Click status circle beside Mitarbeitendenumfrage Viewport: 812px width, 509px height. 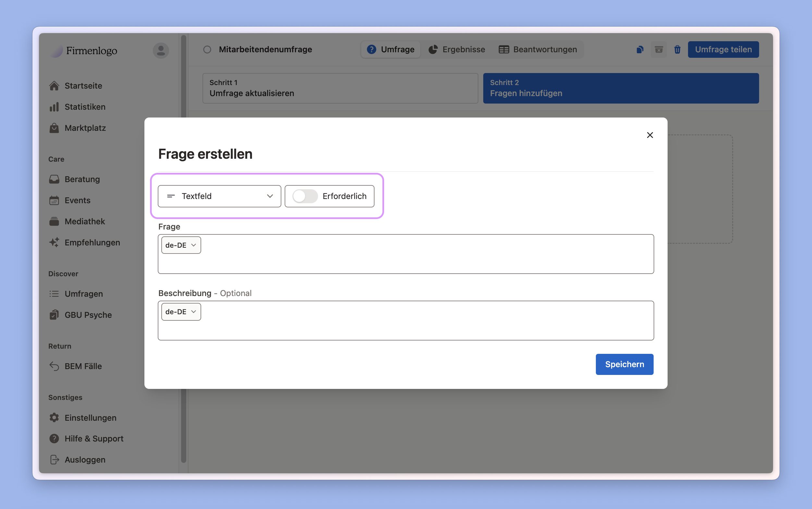click(207, 49)
